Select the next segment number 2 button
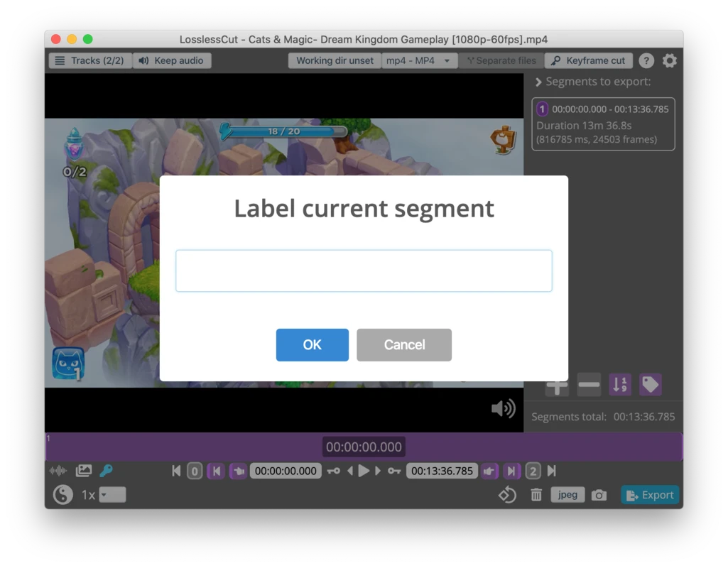728x568 pixels. [x=533, y=471]
